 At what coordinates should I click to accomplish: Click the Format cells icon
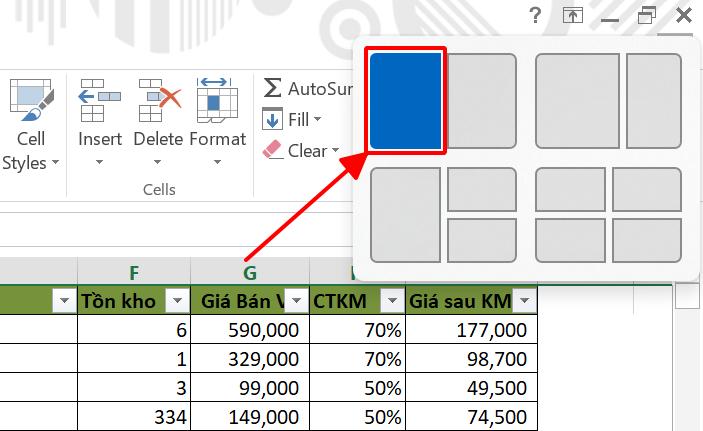point(217,100)
